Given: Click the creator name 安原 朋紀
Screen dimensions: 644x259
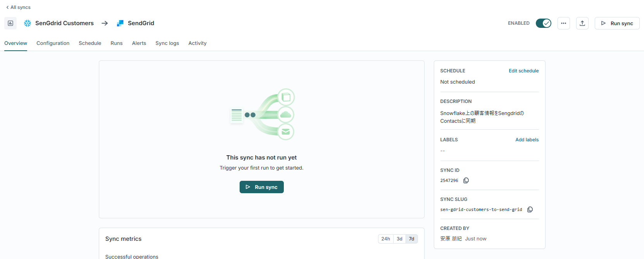Looking at the screenshot, I should 451,239.
